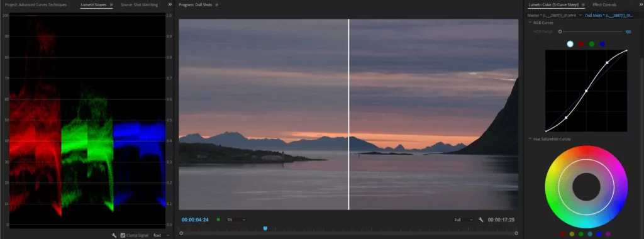Screen dimensions: 644x239
Task: Open Lumetri Scopes panel menu icon
Action: tap(111, 5)
